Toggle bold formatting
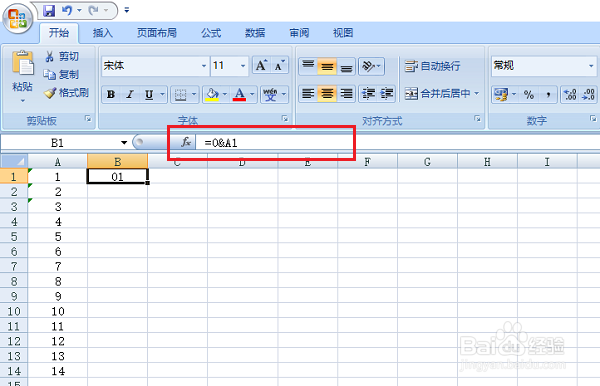 [111, 94]
